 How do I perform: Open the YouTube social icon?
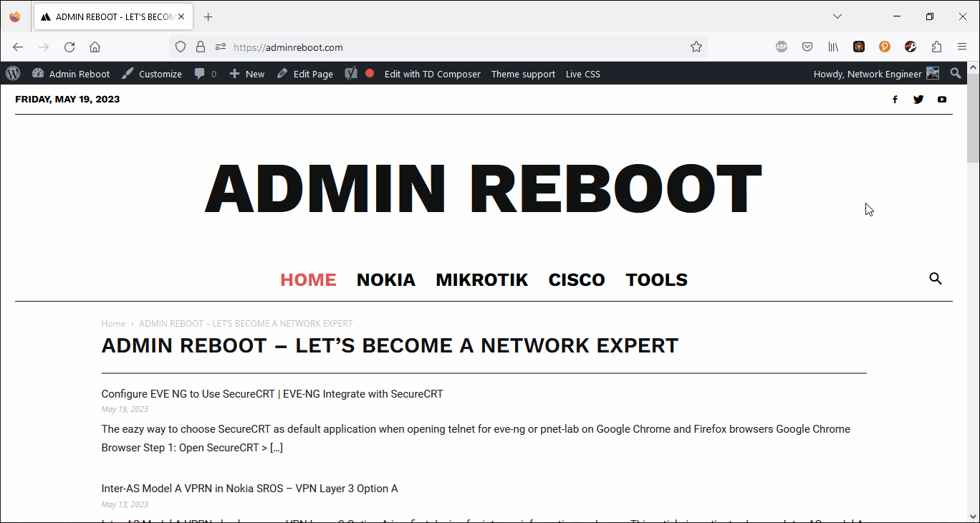942,100
